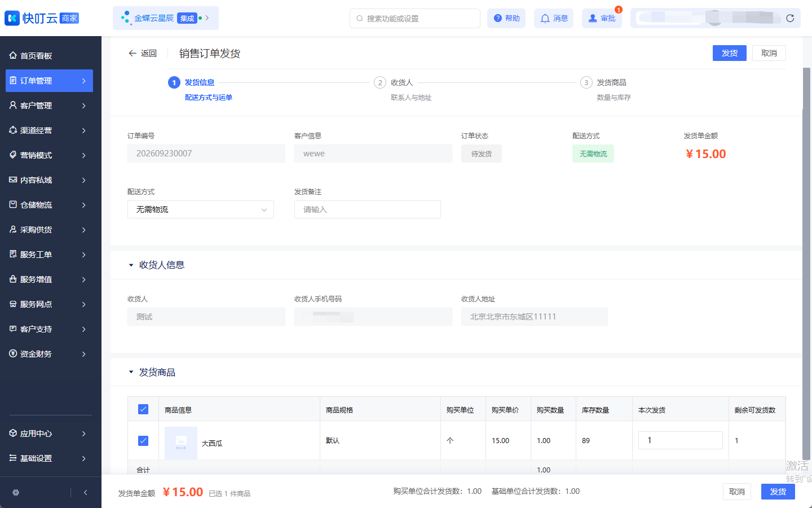Image resolution: width=812 pixels, height=508 pixels.
Task: Open 渠道经营 menu item
Action: pos(49,130)
